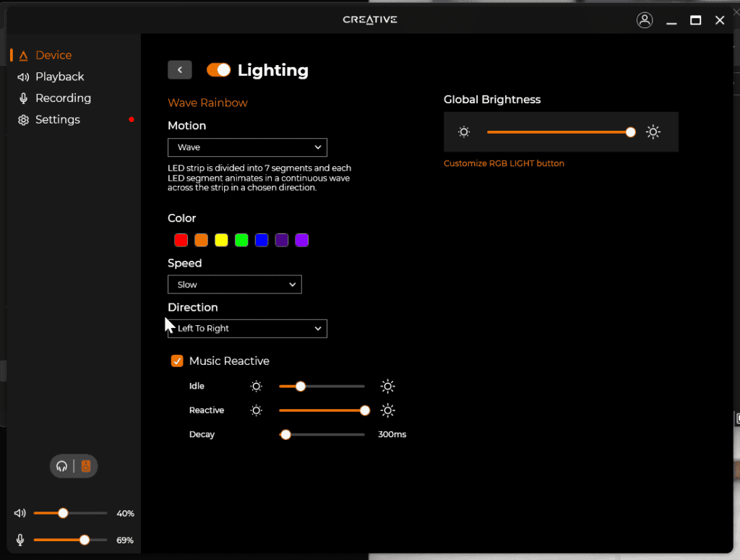Mute the volume using speaker icon
This screenshot has height=560, width=740.
coord(20,513)
